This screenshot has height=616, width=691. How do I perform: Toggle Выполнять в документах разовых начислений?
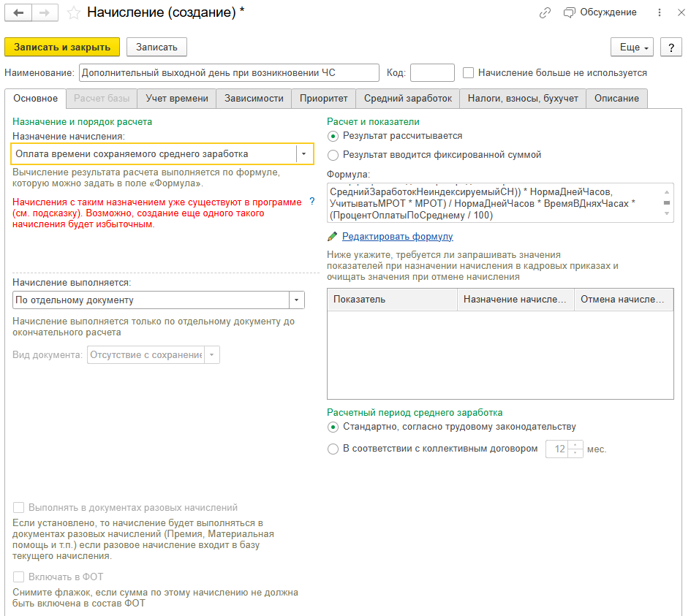coord(18,507)
